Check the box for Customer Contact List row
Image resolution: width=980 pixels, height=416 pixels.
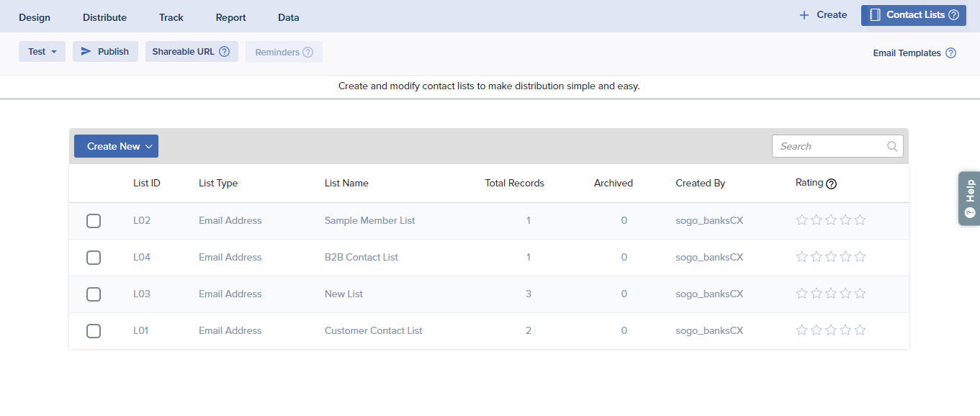point(94,331)
